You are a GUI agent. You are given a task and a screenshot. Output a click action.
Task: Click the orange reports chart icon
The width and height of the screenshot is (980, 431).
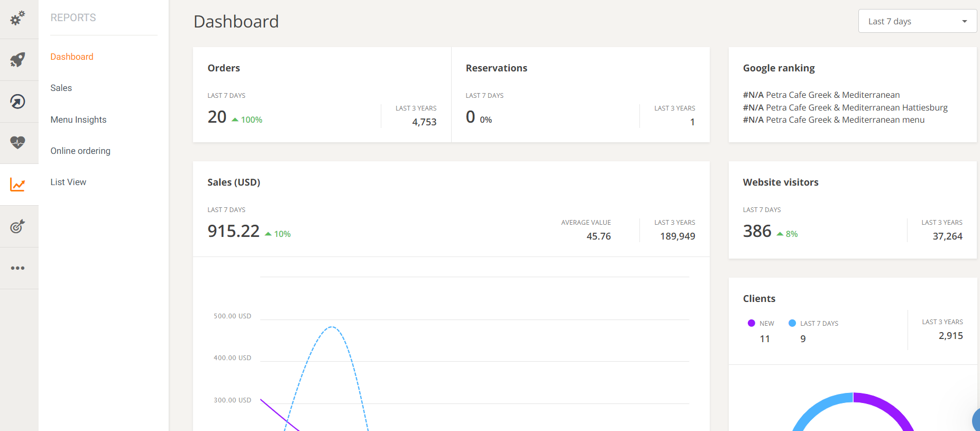pos(18,185)
